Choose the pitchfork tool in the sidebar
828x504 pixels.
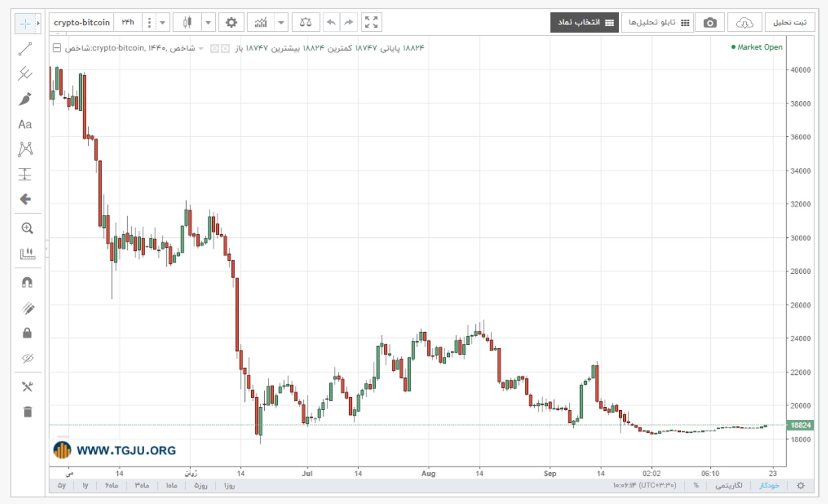tap(25, 74)
